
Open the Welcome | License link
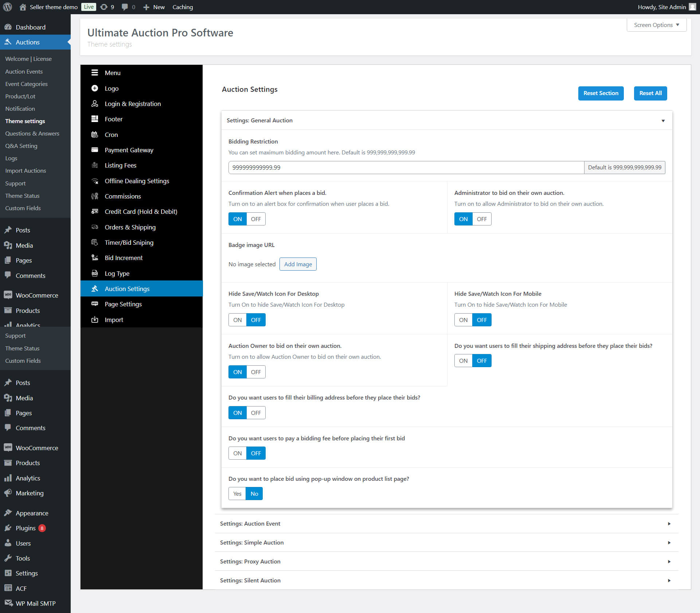pos(28,59)
